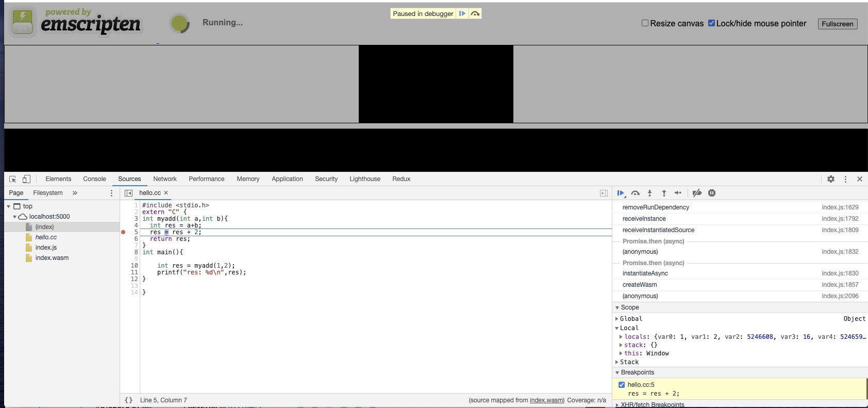
Task: Select the instantiateAsync call stack frame
Action: [x=740, y=273]
